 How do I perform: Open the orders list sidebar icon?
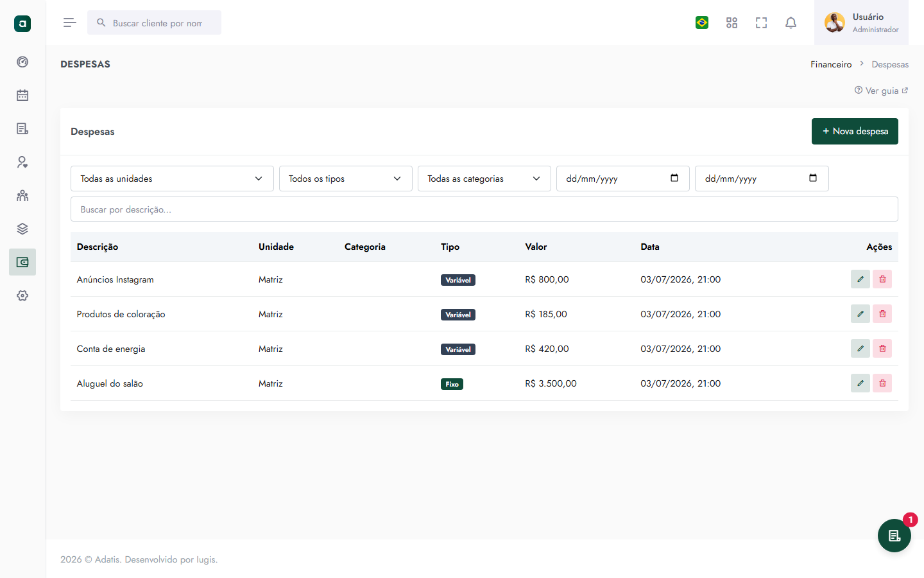pyautogui.click(x=22, y=128)
